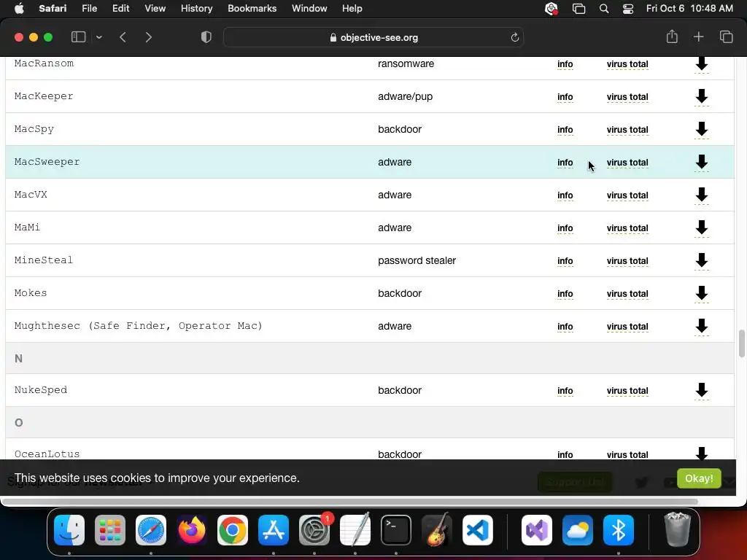Select the OceanLotus malware name text
747x560 pixels.
pyautogui.click(x=47, y=454)
